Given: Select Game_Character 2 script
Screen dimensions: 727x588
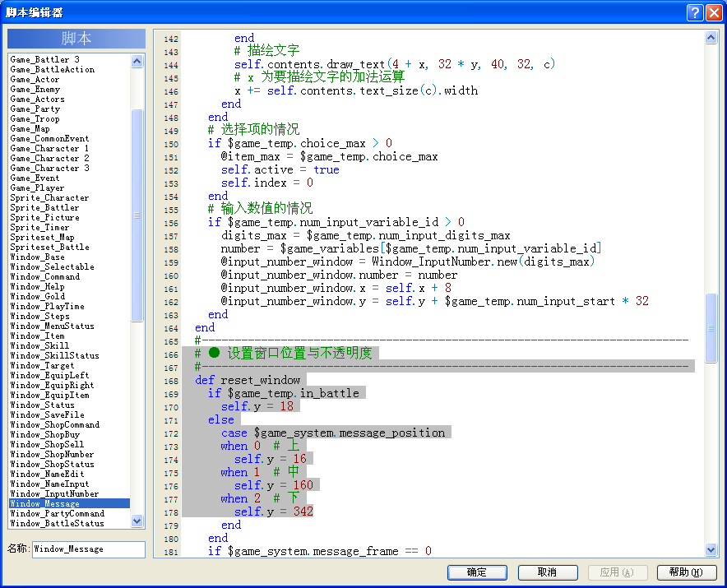Looking at the screenshot, I should coord(49,158).
